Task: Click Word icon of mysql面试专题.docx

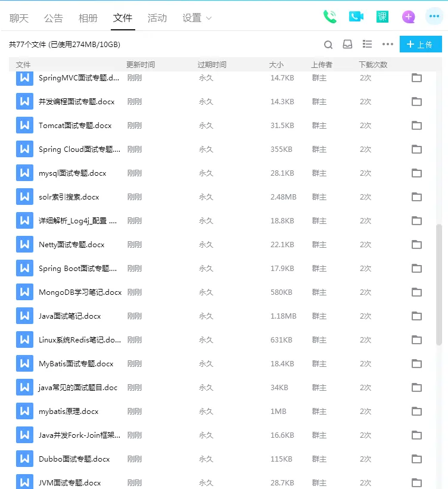Action: (x=24, y=173)
